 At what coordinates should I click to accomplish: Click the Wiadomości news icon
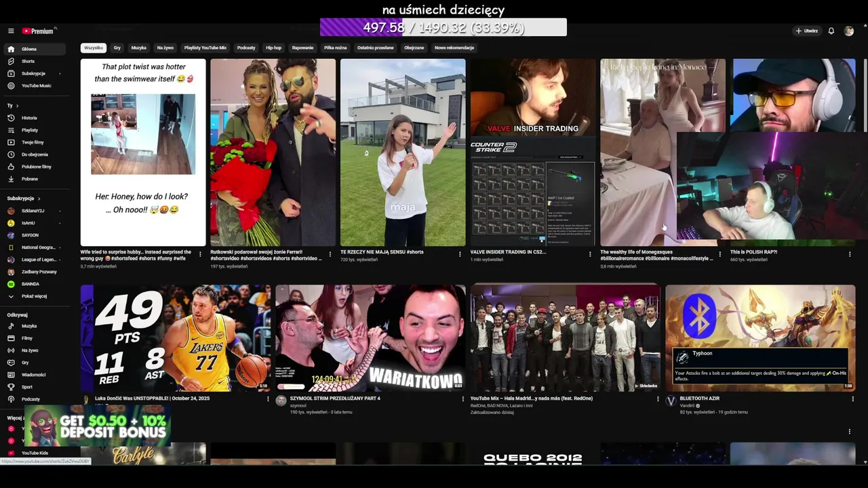tap(11, 375)
